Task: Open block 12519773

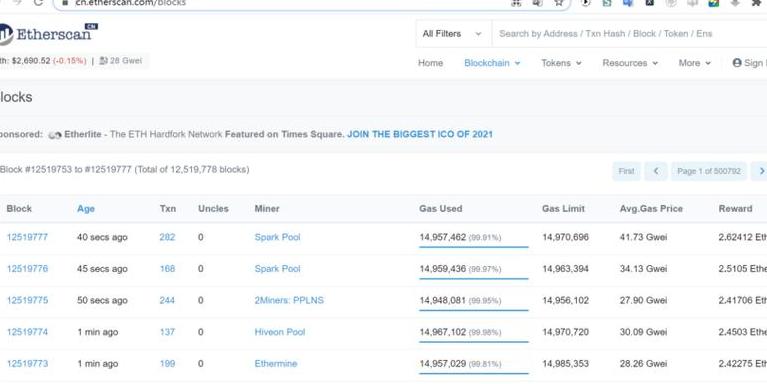Action: tap(27, 363)
